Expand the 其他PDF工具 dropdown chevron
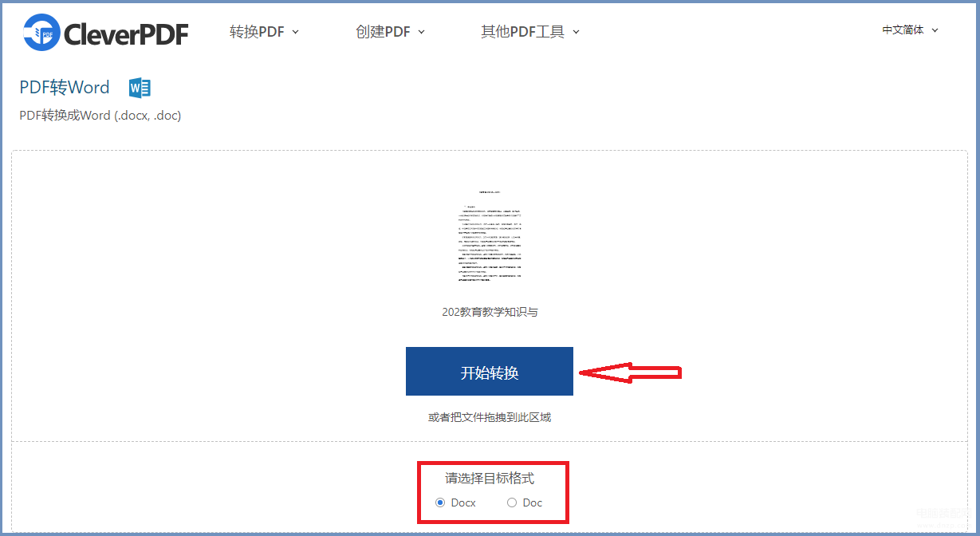This screenshot has height=536, width=980. pyautogui.click(x=576, y=32)
